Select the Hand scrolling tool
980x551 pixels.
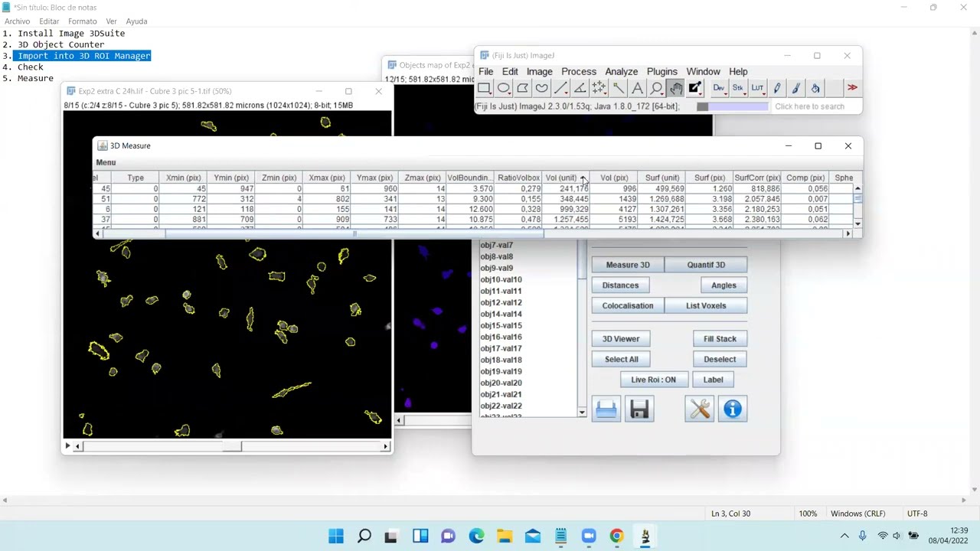(x=676, y=88)
